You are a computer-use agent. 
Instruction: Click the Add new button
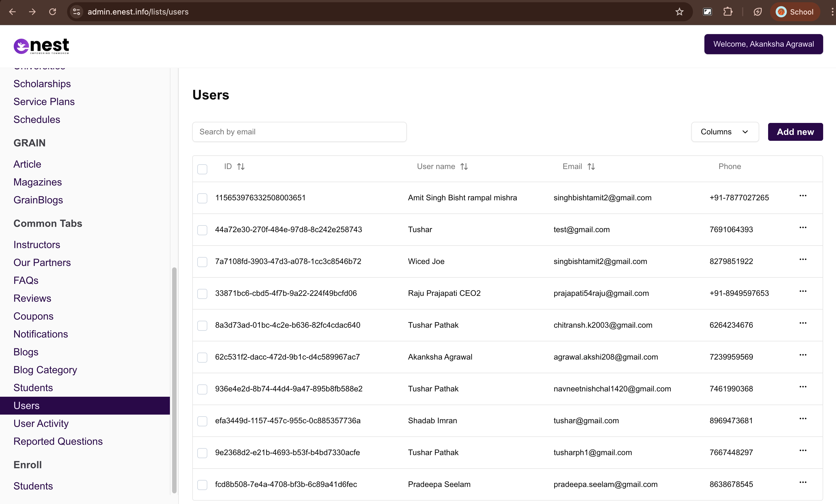click(795, 132)
